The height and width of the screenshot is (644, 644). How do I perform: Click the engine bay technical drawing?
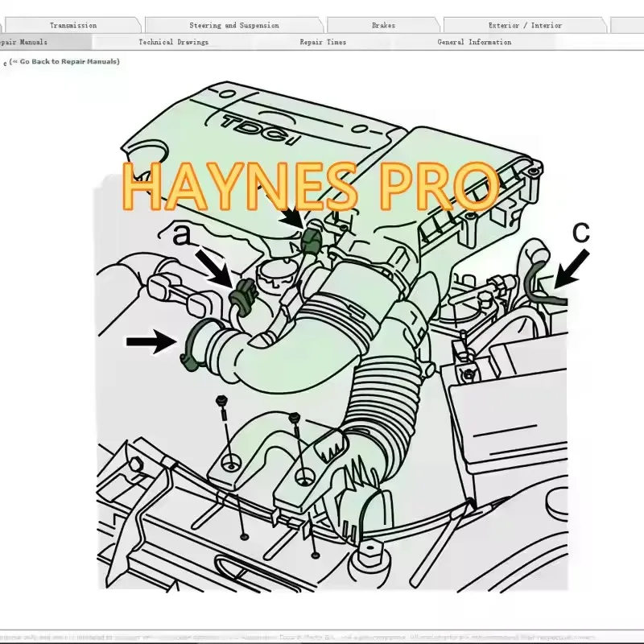(x=332, y=336)
